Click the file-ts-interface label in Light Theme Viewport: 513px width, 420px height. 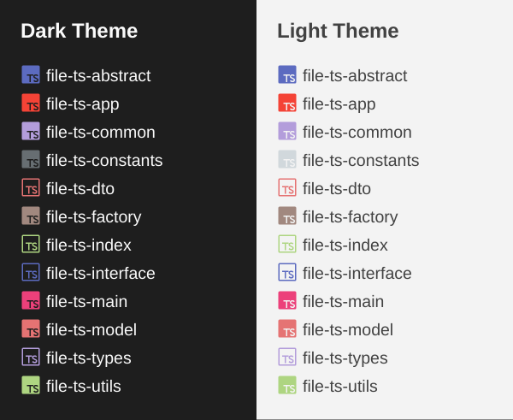[x=357, y=273]
